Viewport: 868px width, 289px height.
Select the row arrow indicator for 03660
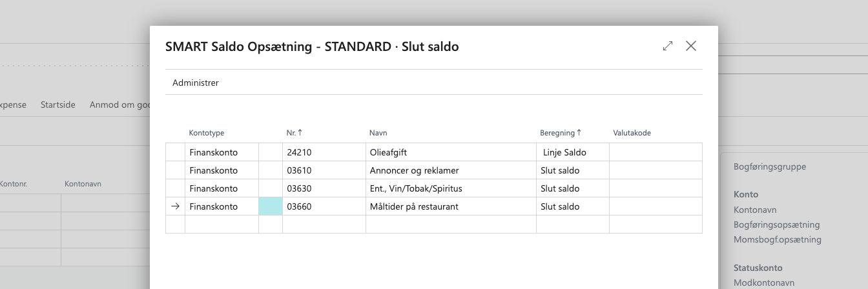pos(175,206)
